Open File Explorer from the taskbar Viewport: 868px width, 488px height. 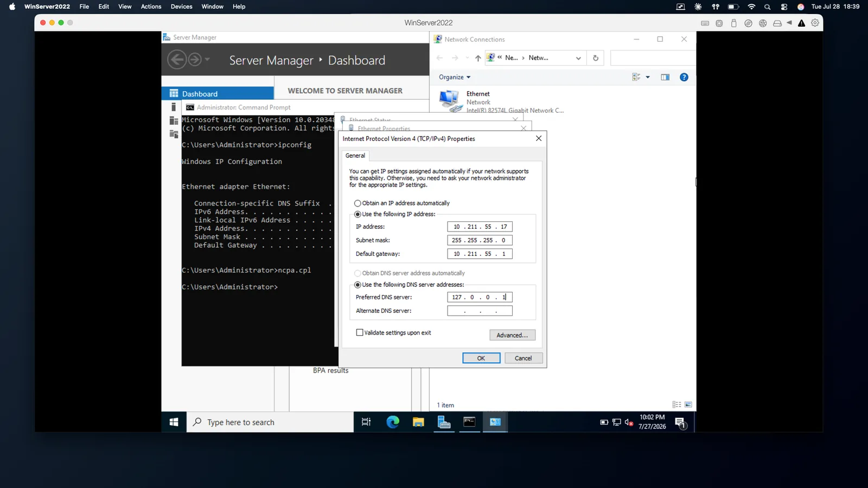click(418, 422)
